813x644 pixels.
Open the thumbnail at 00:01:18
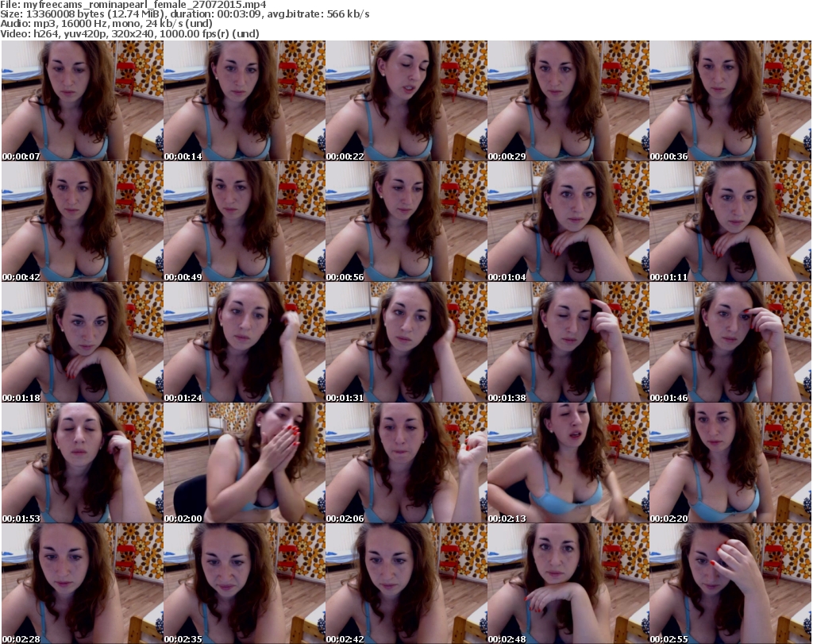coord(83,342)
